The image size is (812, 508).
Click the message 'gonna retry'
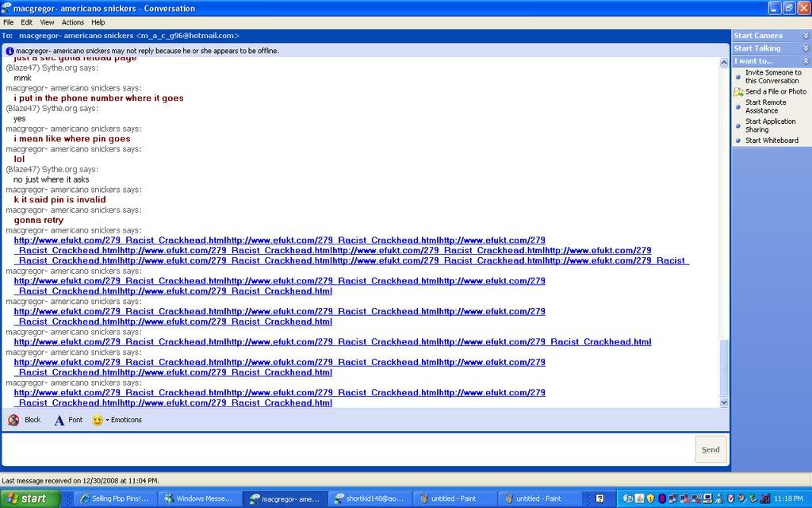38,220
